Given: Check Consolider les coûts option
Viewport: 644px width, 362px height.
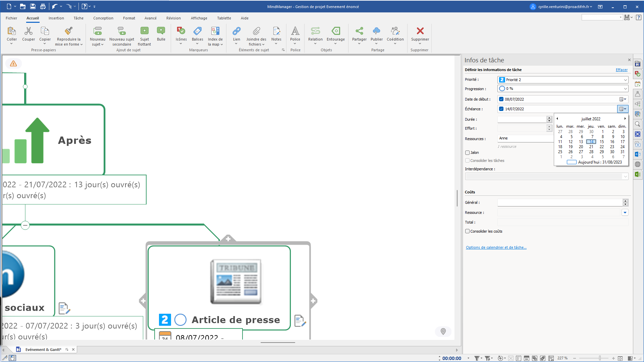Looking at the screenshot, I should click(467, 231).
